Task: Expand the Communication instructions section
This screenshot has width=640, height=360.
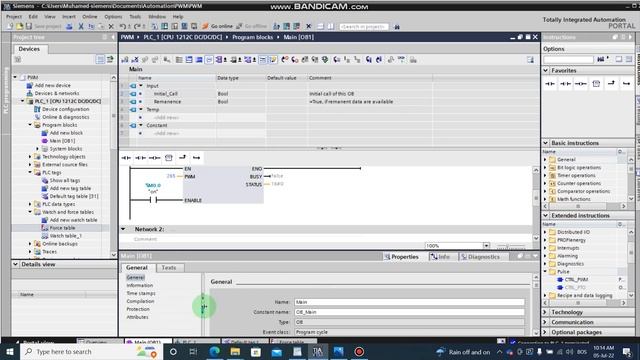Action: pos(546,322)
